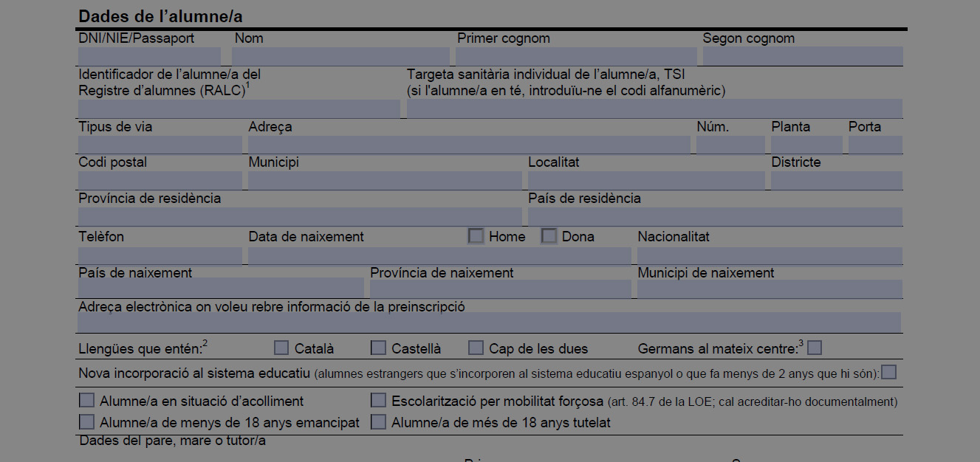Tick the Dona checkbox

549,236
